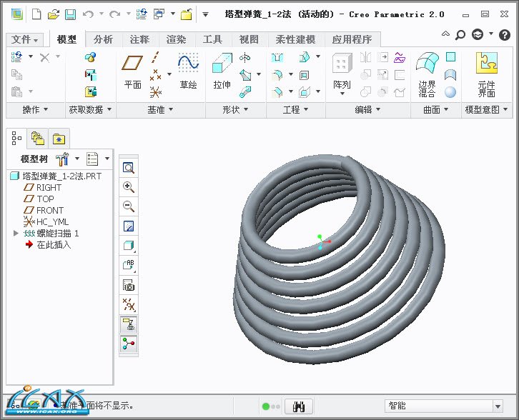Open command search magnifier icon
The image size is (519, 420).
(460, 34)
